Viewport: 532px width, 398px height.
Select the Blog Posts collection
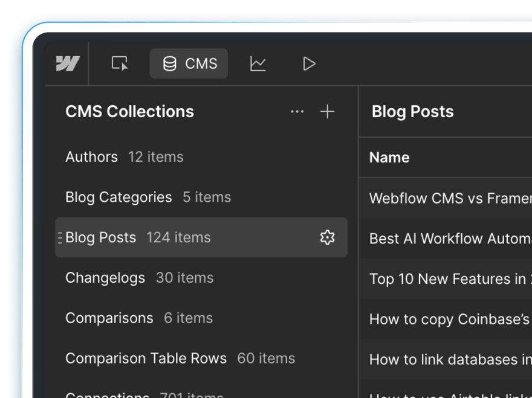pos(201,237)
